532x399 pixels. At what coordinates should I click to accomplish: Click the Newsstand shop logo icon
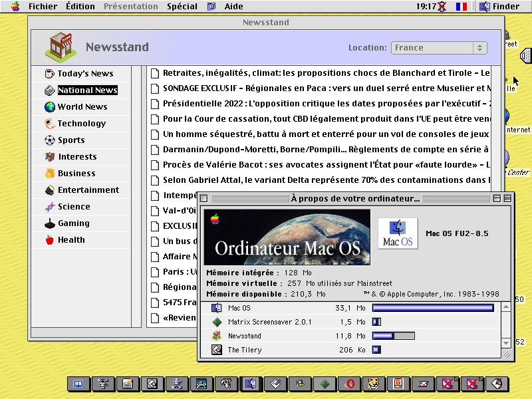tap(61, 47)
